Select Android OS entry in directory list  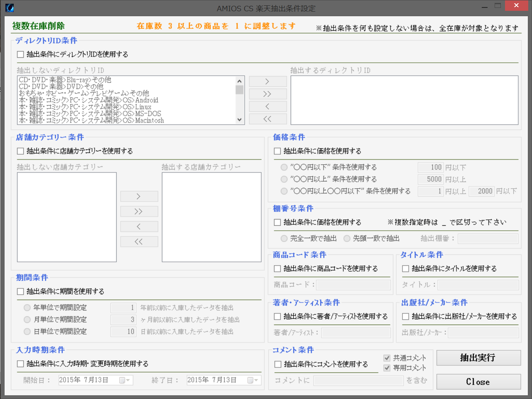tap(88, 100)
